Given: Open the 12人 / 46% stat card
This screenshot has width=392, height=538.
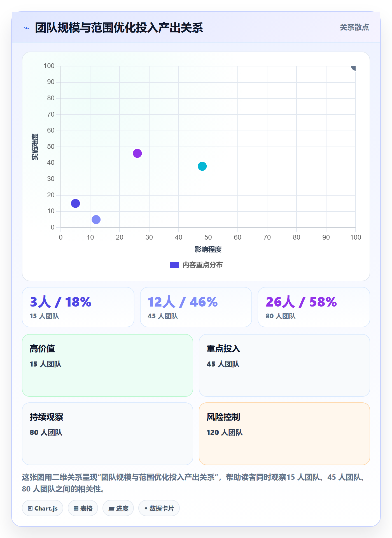Looking at the screenshot, I should [196, 307].
